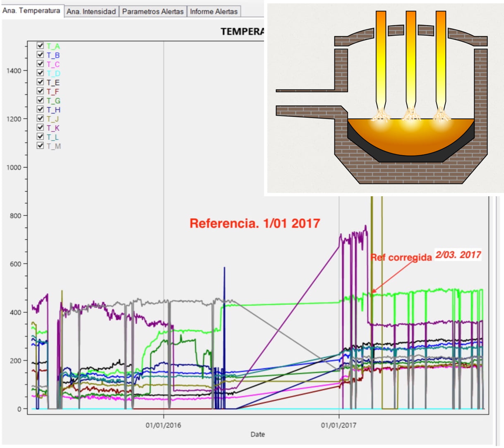Hide the T_M series via checkbox
Screen dimensions: 504x448
point(40,146)
